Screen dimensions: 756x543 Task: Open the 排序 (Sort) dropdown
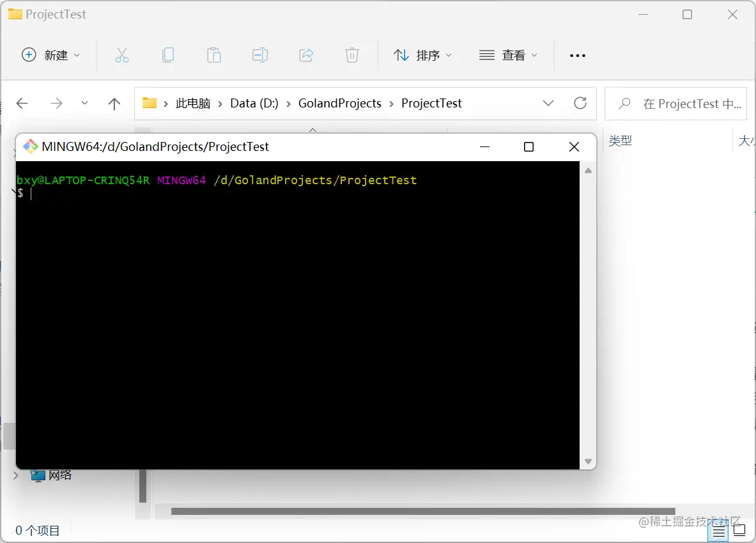tap(422, 55)
